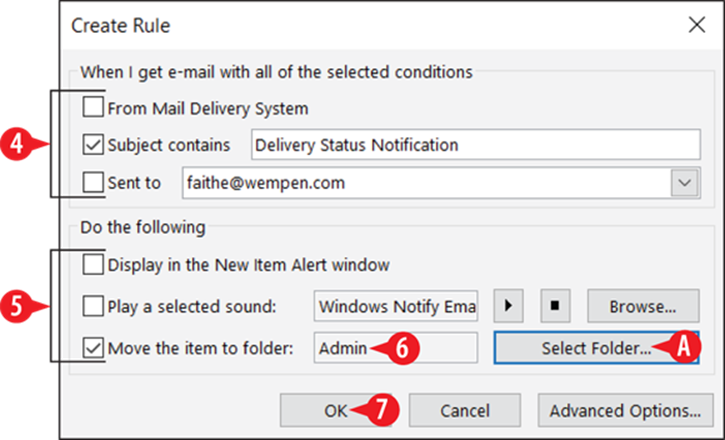Screen dimensions: 725x440
Task: Enable Display in the New Item Alert window
Action: tap(93, 265)
